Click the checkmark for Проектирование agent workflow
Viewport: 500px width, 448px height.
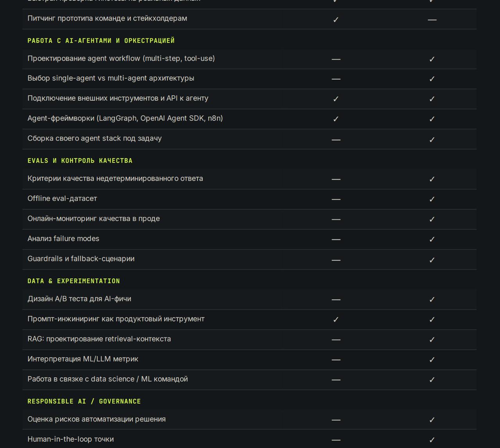pos(432,59)
